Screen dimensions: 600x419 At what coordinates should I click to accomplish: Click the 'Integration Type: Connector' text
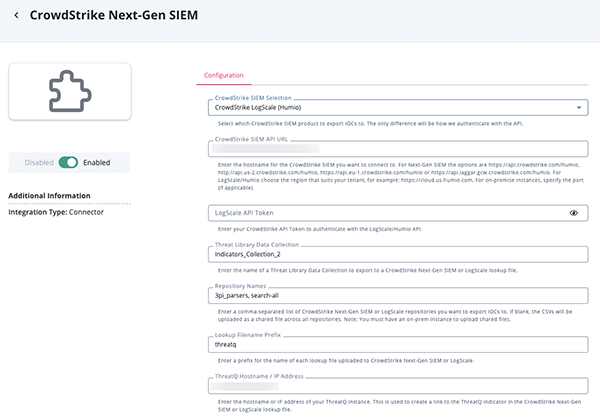[x=56, y=212]
